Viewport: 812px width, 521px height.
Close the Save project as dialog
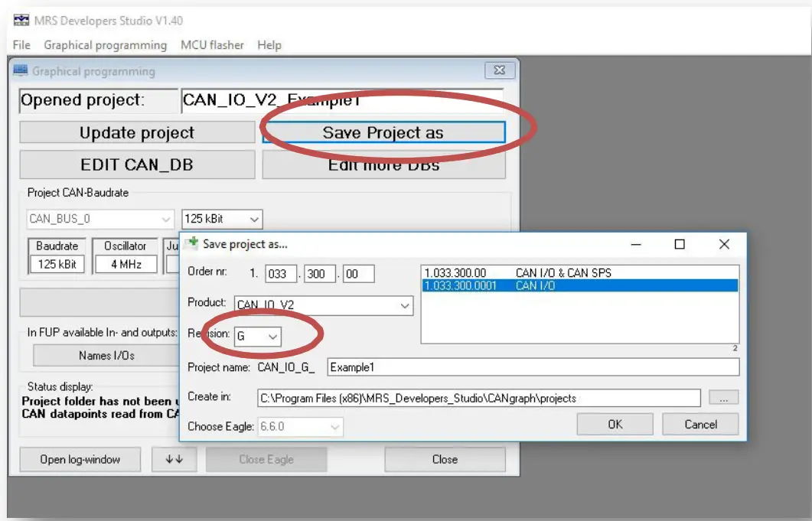pyautogui.click(x=724, y=245)
